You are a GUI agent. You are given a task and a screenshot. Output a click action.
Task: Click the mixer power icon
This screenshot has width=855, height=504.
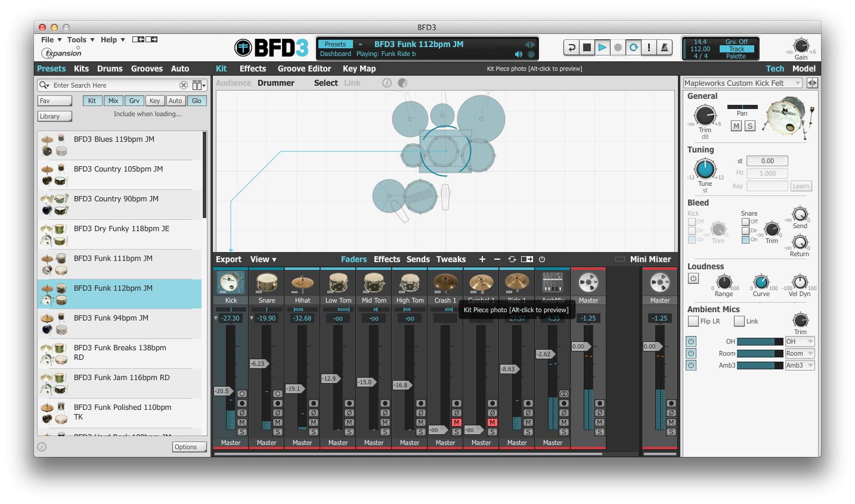(x=542, y=259)
